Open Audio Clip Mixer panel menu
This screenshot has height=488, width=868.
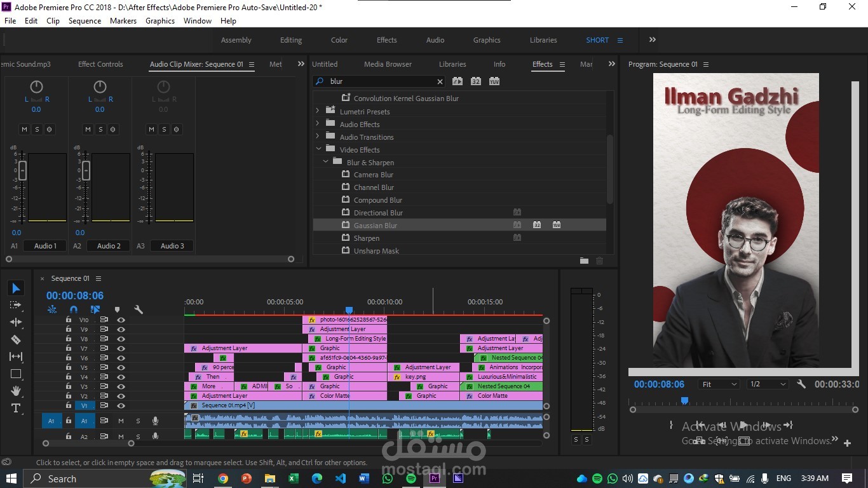coord(252,64)
